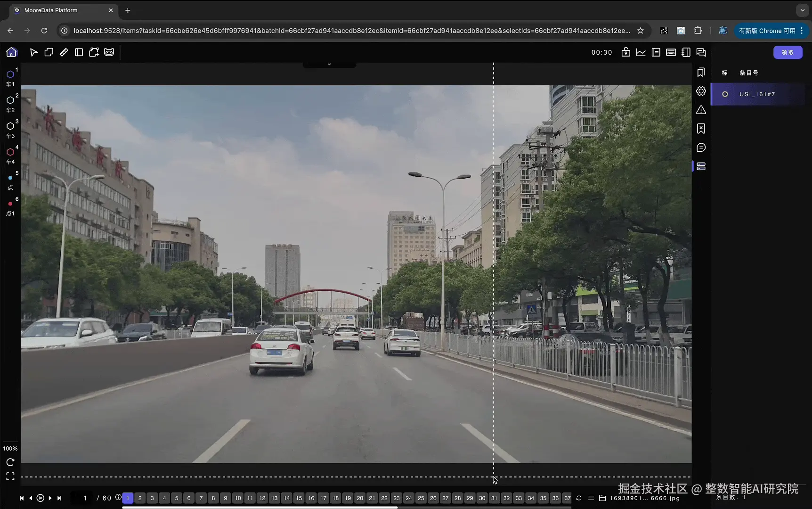Click the Chrome update available button
This screenshot has height=509, width=812.
point(771,31)
